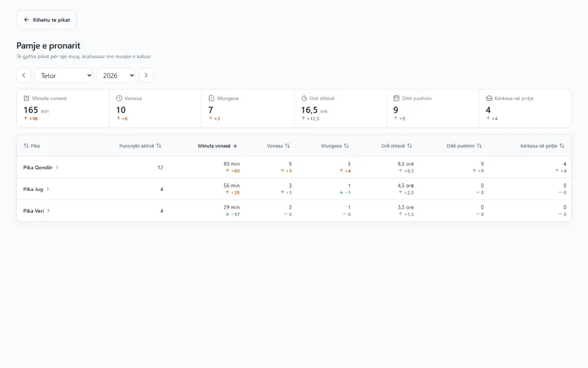
Task: Click the sort arrows icon next to Punonjës aktivë
Action: pos(159,145)
